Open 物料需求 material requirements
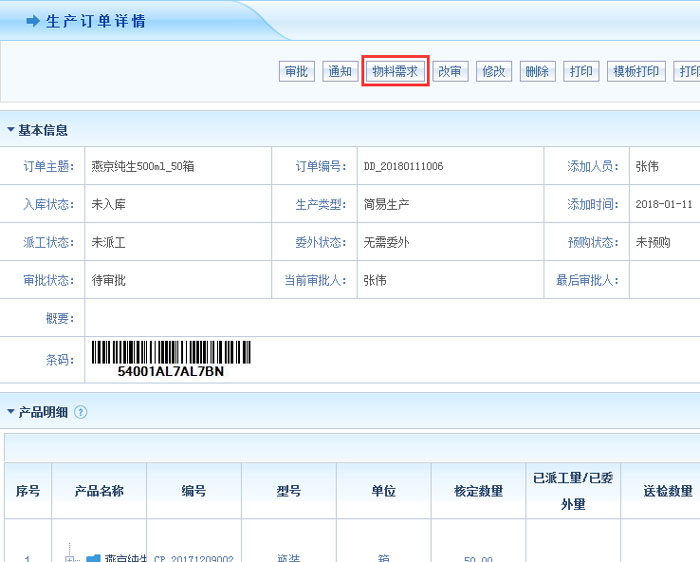This screenshot has height=562, width=700. [x=395, y=71]
